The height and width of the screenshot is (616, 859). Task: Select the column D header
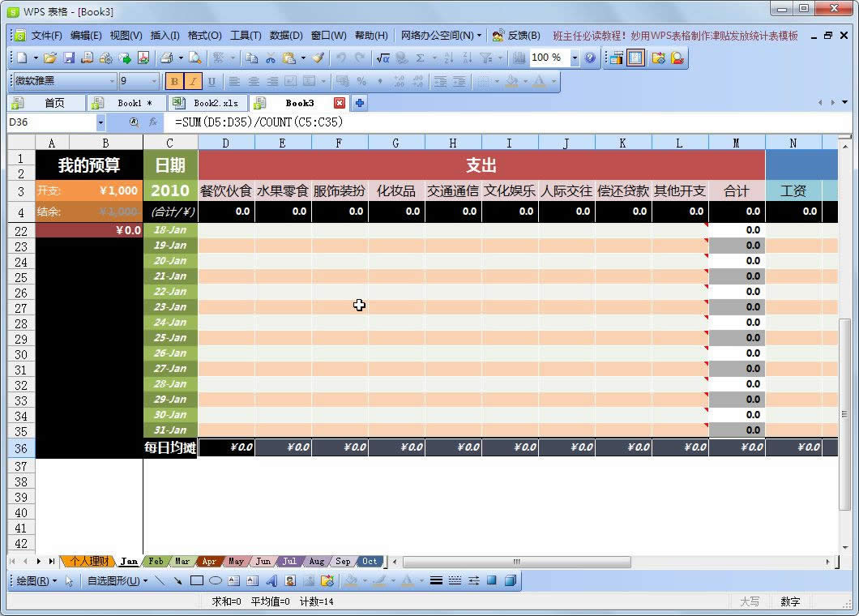226,143
